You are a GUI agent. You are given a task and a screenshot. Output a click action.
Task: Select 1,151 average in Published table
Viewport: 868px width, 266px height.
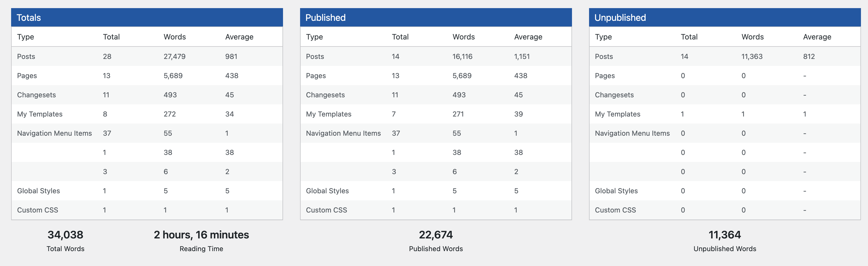522,56
